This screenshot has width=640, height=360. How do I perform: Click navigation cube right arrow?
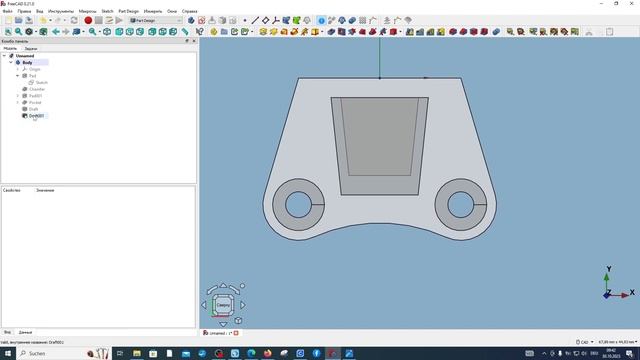point(243,305)
